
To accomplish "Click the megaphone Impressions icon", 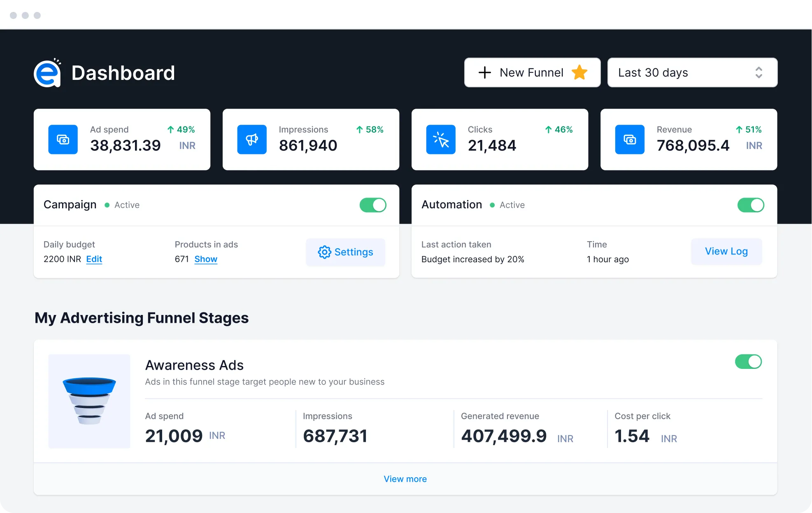I will pyautogui.click(x=251, y=140).
